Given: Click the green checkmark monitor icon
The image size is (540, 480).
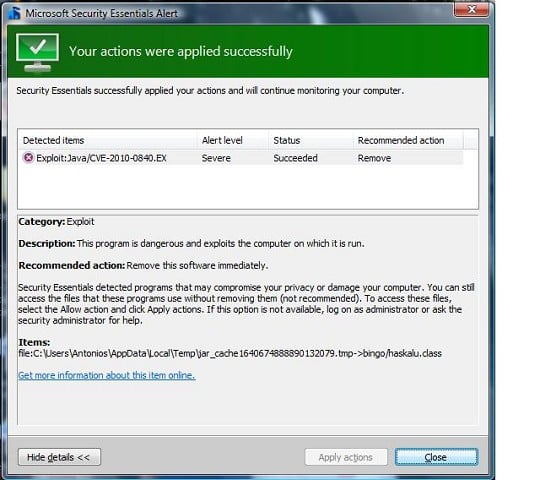Looking at the screenshot, I should (x=37, y=52).
